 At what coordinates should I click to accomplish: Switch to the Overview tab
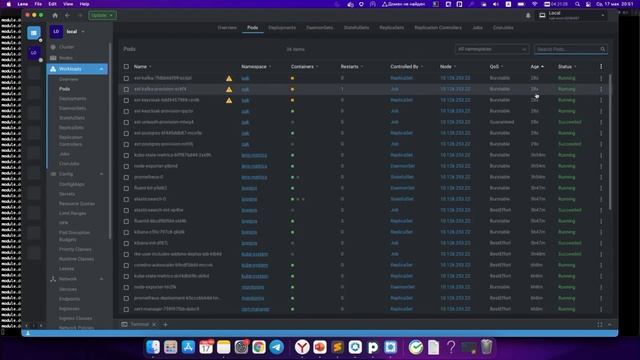pos(227,28)
